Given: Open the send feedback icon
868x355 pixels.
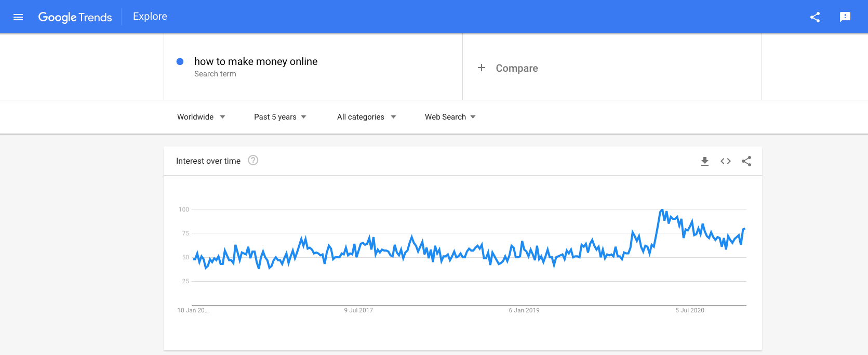Looking at the screenshot, I should (x=845, y=17).
